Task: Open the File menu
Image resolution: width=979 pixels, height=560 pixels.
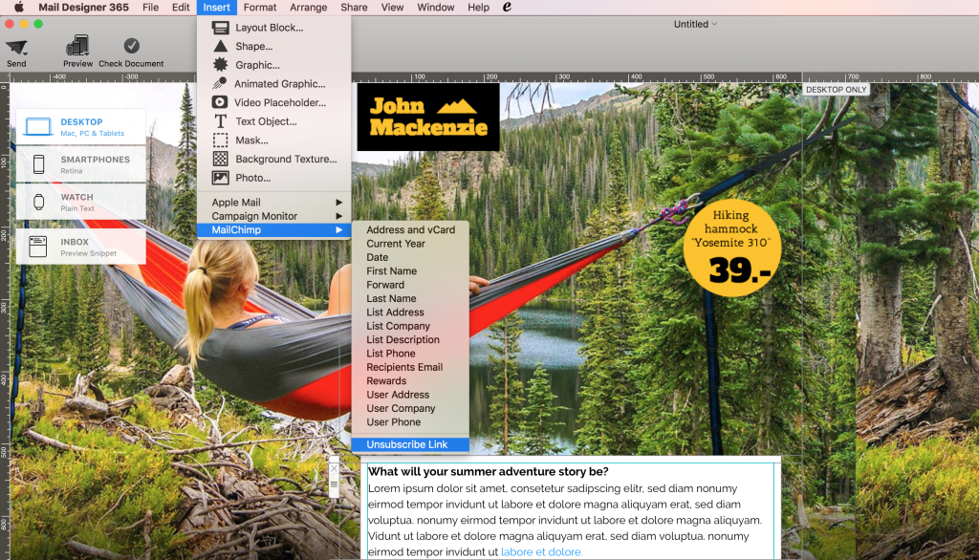Action: 150,8
